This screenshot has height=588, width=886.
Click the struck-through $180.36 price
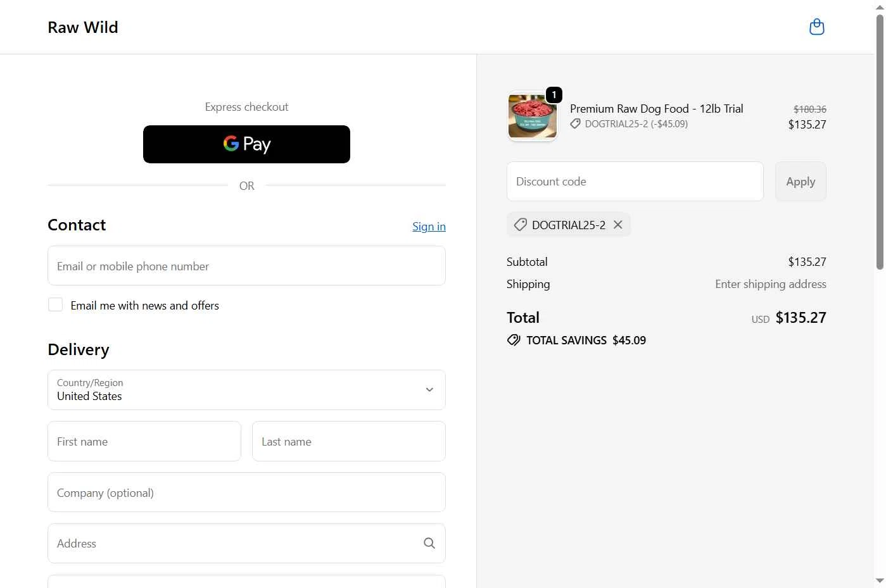coord(810,109)
